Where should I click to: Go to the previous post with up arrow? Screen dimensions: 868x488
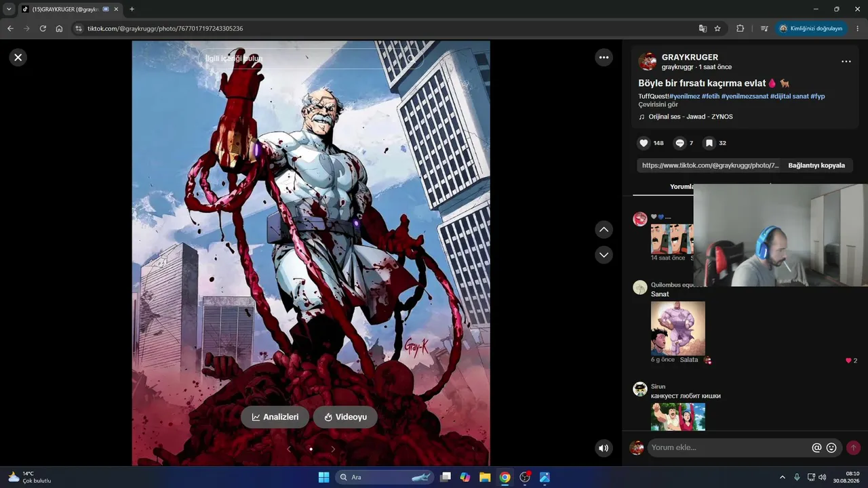pos(604,230)
